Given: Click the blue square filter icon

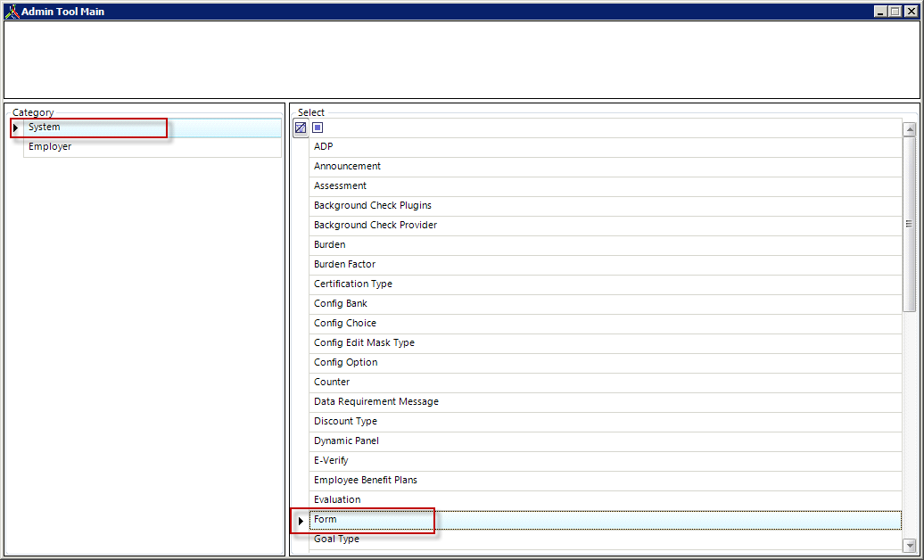Looking at the screenshot, I should coord(318,128).
